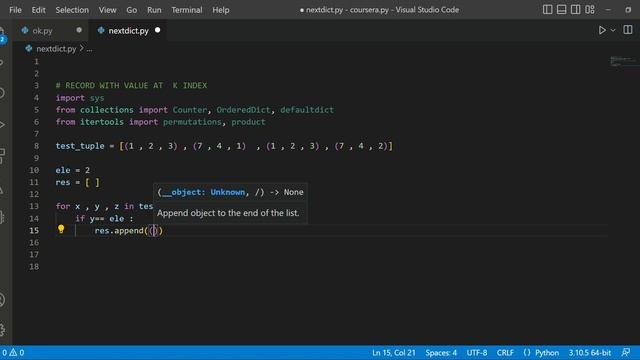This screenshot has height=360, width=640.
Task: Expand the breadcrumb ellipsis symbol
Action: point(89,49)
